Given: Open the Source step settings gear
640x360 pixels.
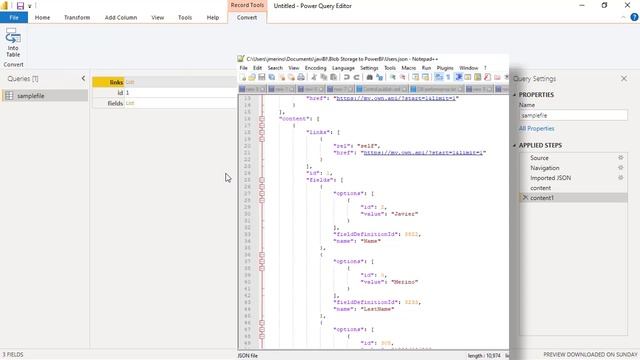Looking at the screenshot, I should pos(620,158).
